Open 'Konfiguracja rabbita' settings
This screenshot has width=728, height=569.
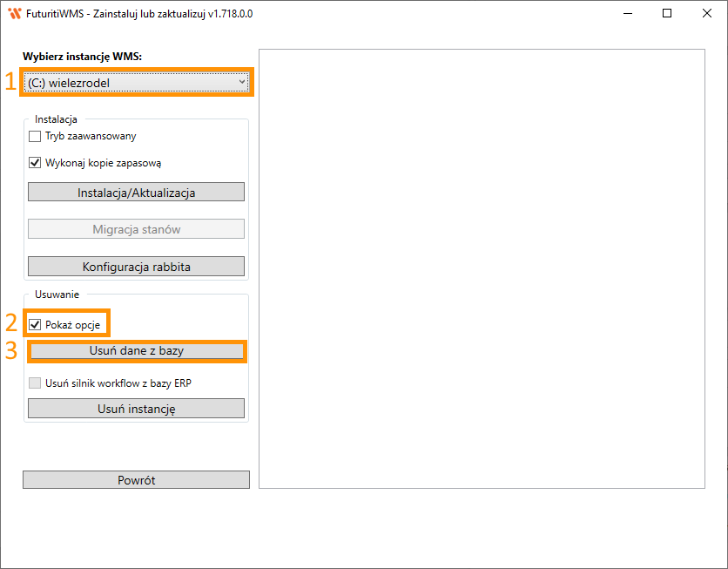coord(136,266)
